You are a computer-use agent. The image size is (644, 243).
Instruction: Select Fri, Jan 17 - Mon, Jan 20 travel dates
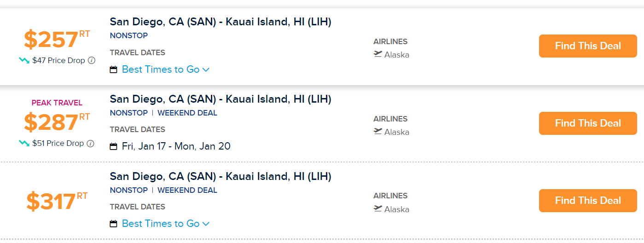[176, 146]
